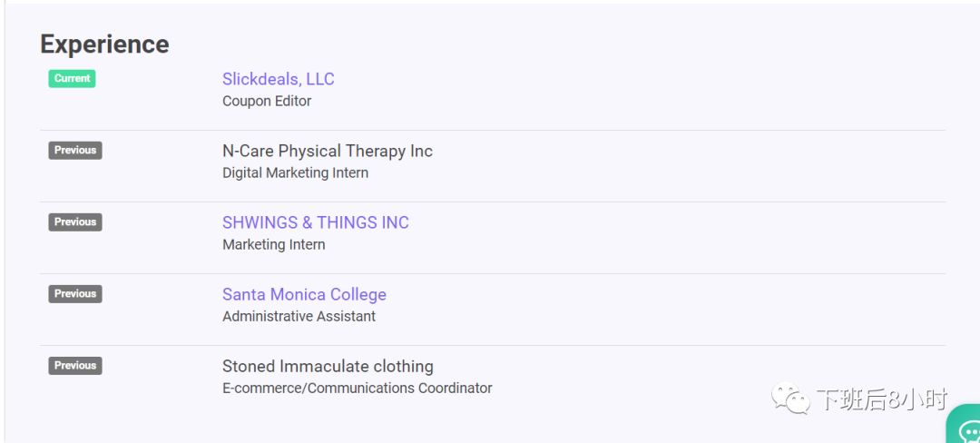Click the Previous badge beside SHWINGS & THINGS

pyautogui.click(x=75, y=222)
